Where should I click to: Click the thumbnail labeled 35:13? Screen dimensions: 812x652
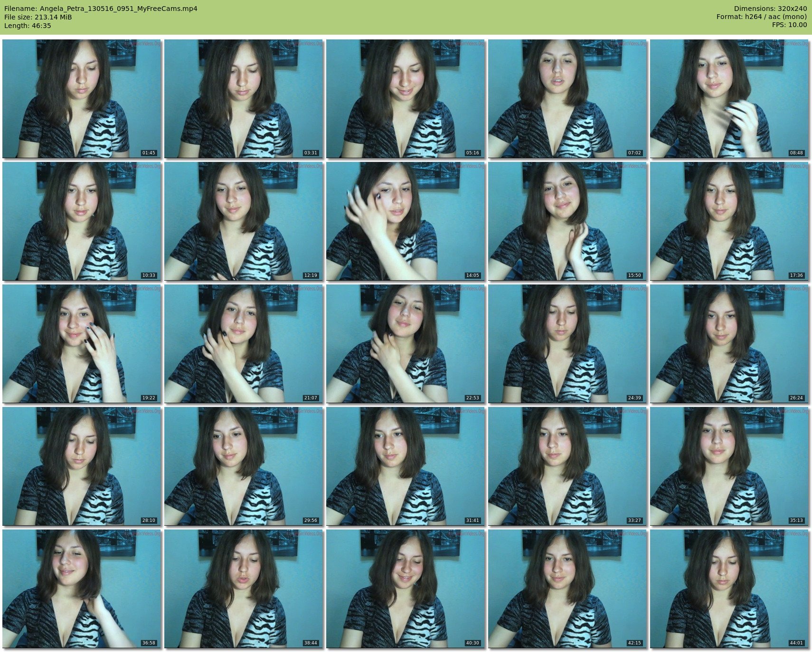coord(729,466)
